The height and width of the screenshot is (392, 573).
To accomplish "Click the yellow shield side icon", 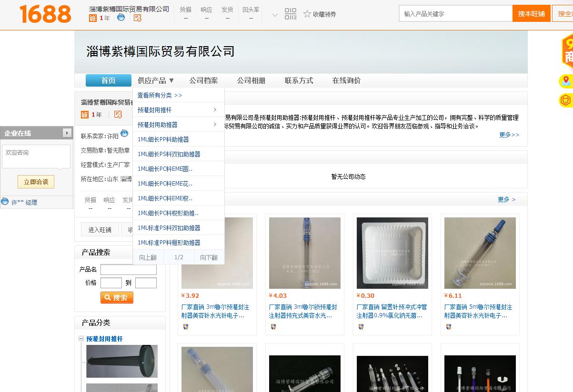I will pyautogui.click(x=566, y=100).
